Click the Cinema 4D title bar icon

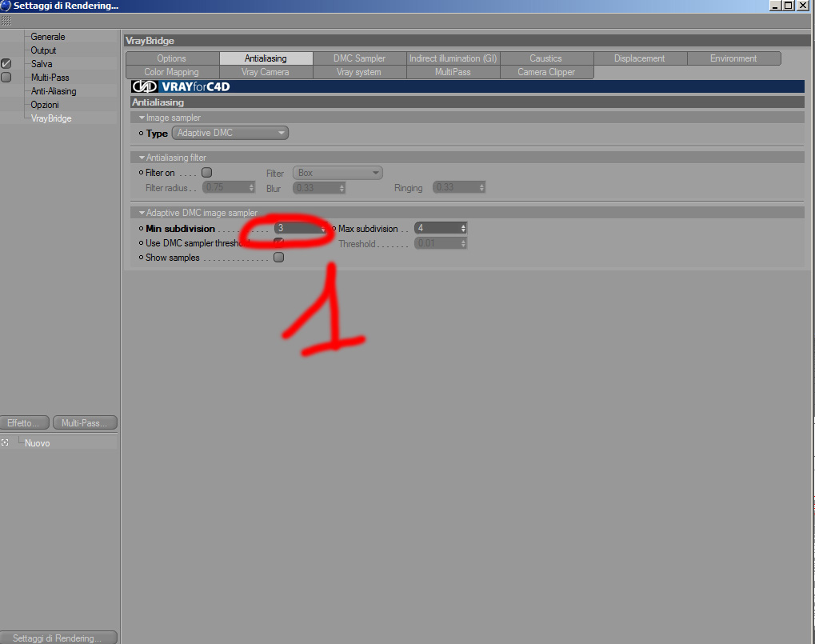[x=5, y=6]
